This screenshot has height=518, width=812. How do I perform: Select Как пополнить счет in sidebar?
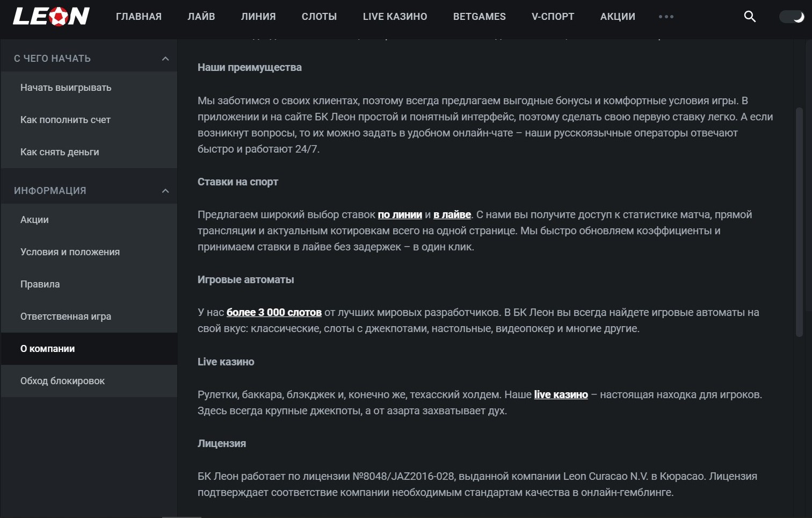coord(89,120)
